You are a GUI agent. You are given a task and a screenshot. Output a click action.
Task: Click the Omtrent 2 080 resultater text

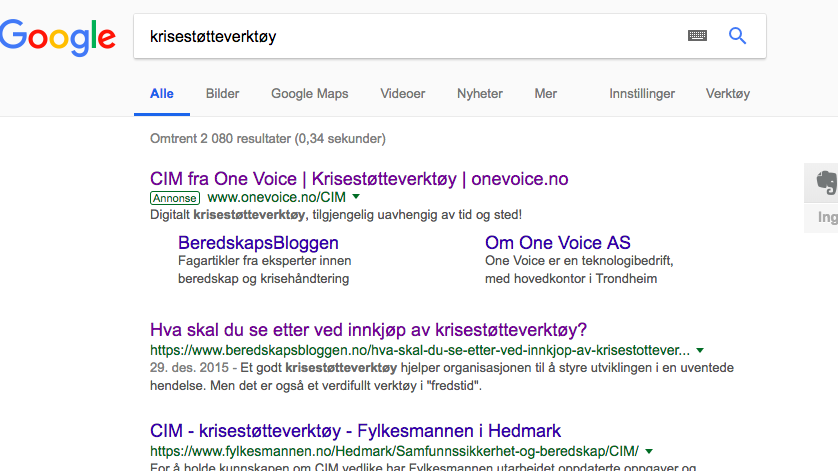[x=268, y=138]
